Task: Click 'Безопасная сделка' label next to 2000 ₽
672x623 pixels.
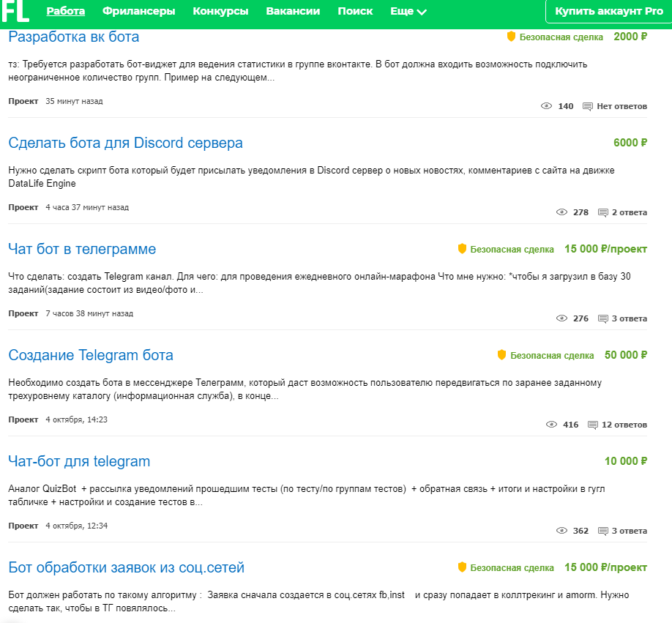Action: pos(561,37)
